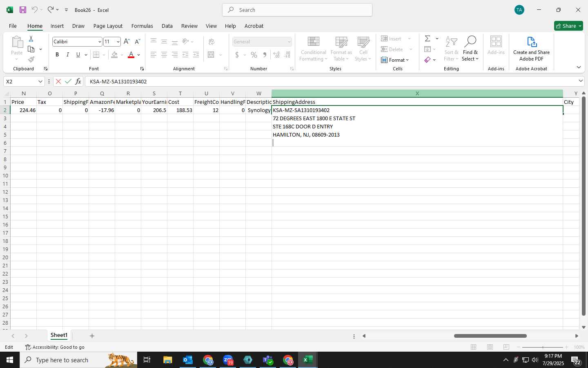Viewport: 588px width, 368px height.
Task: Open Find & Select magnifier
Action: [x=470, y=49]
